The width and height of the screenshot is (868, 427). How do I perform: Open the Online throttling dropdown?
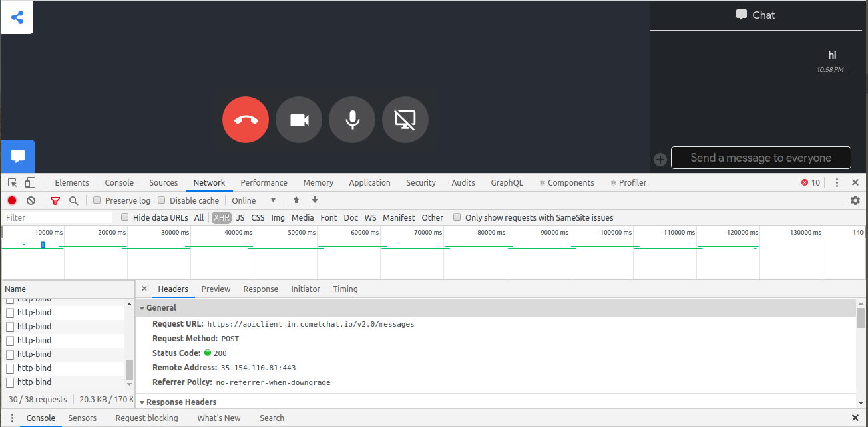pyautogui.click(x=254, y=200)
